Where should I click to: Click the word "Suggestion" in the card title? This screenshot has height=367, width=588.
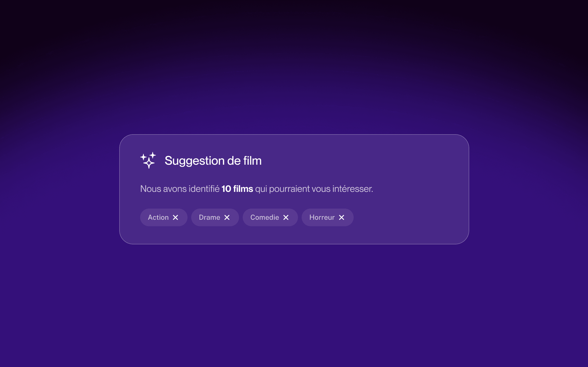(x=194, y=161)
